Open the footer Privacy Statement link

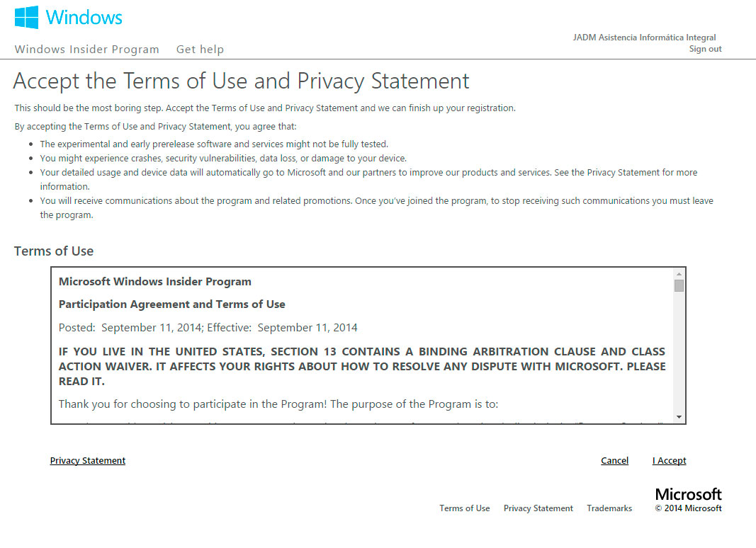tap(538, 508)
